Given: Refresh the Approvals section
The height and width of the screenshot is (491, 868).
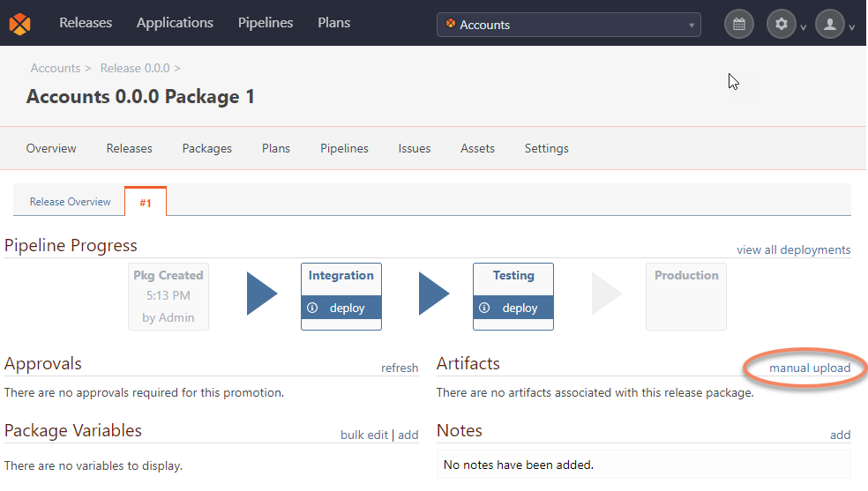Looking at the screenshot, I should point(400,368).
